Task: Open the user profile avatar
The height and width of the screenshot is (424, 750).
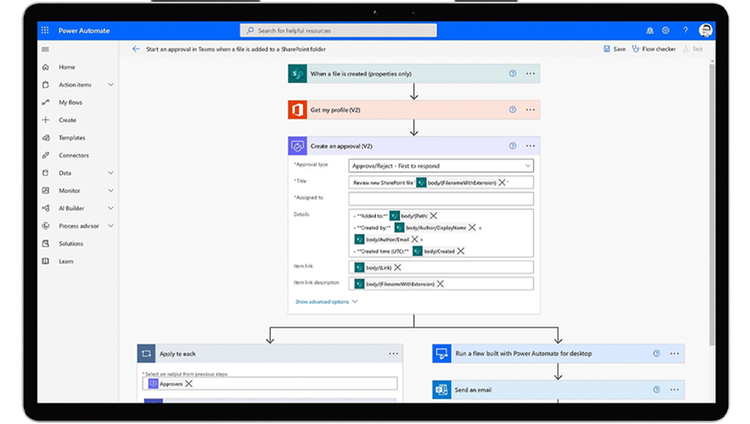Action: pos(705,30)
